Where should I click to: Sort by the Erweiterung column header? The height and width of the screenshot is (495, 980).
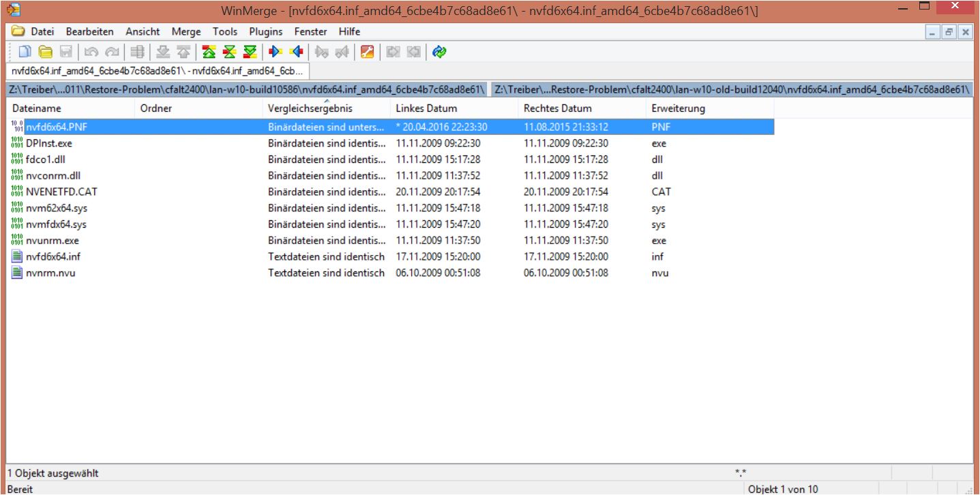click(x=710, y=108)
